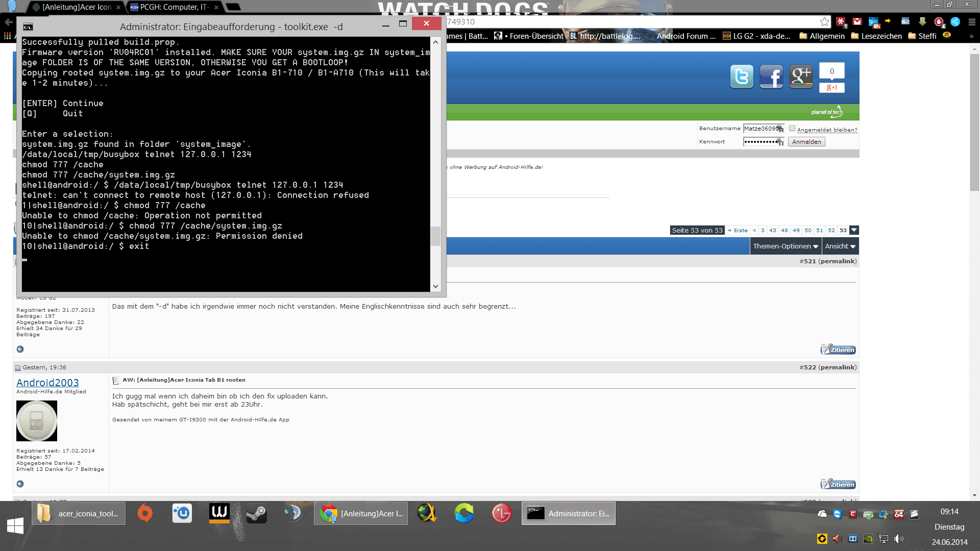Quote post #522 with its Zitieren button
980x551 pixels.
pos(838,484)
